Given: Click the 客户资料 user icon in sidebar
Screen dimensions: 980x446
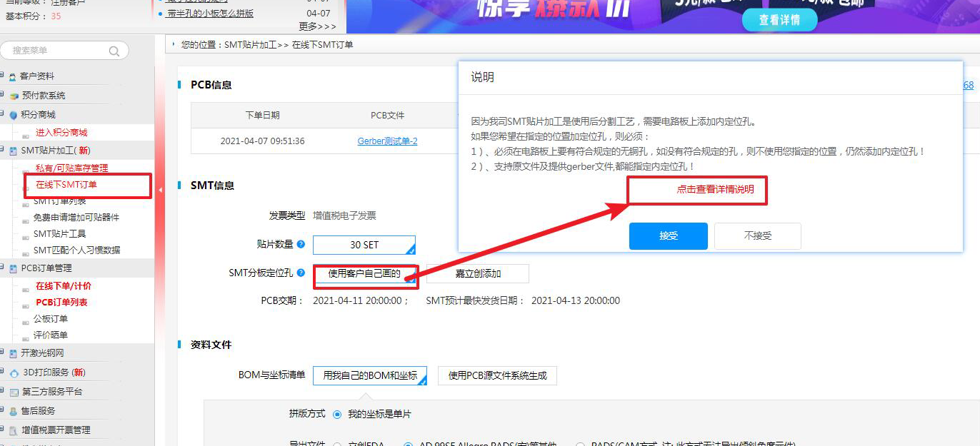Looking at the screenshot, I should coord(13,76).
